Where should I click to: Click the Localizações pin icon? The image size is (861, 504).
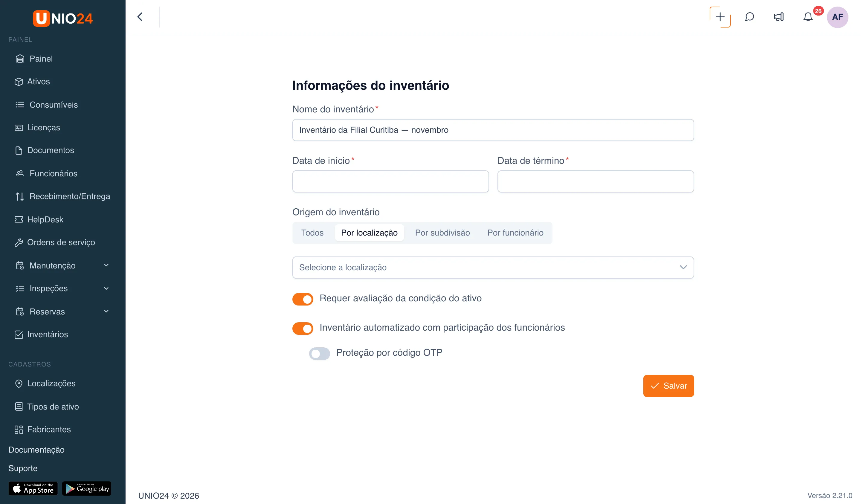click(19, 384)
